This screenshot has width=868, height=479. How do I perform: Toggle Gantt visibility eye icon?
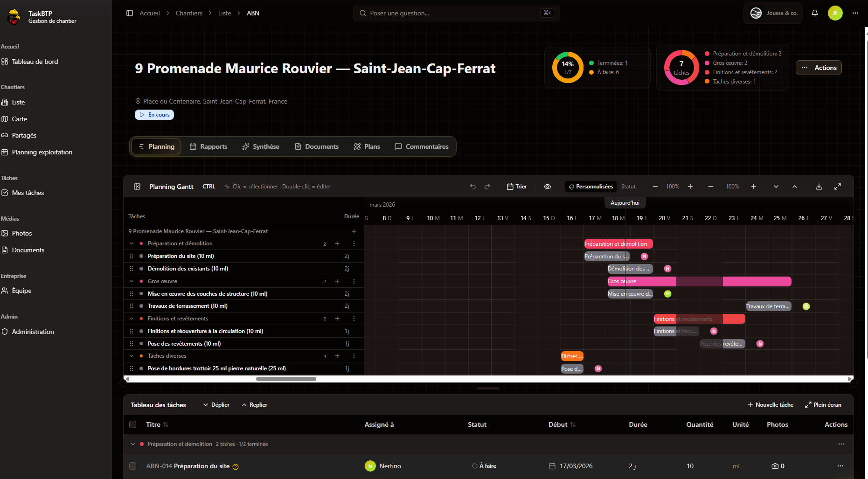[x=548, y=187]
